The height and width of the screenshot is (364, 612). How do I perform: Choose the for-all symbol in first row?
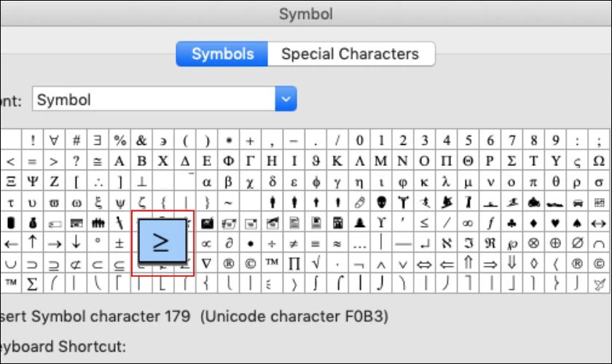point(54,140)
